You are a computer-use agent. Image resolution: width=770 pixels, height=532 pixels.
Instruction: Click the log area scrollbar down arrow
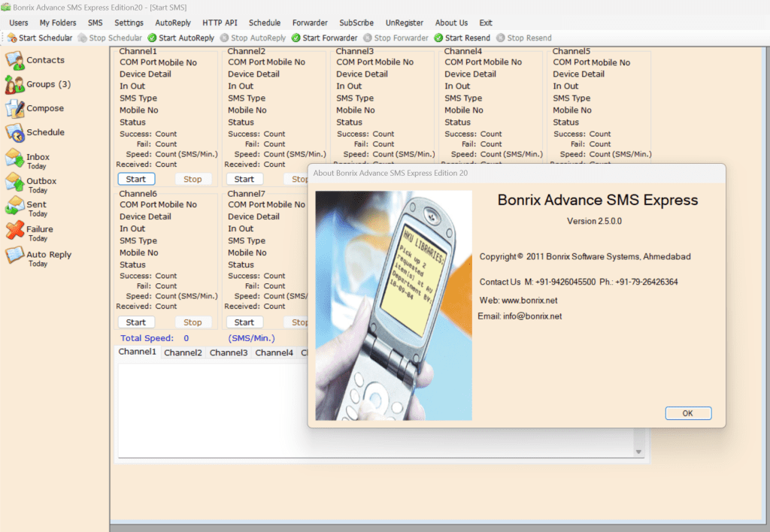(x=639, y=452)
